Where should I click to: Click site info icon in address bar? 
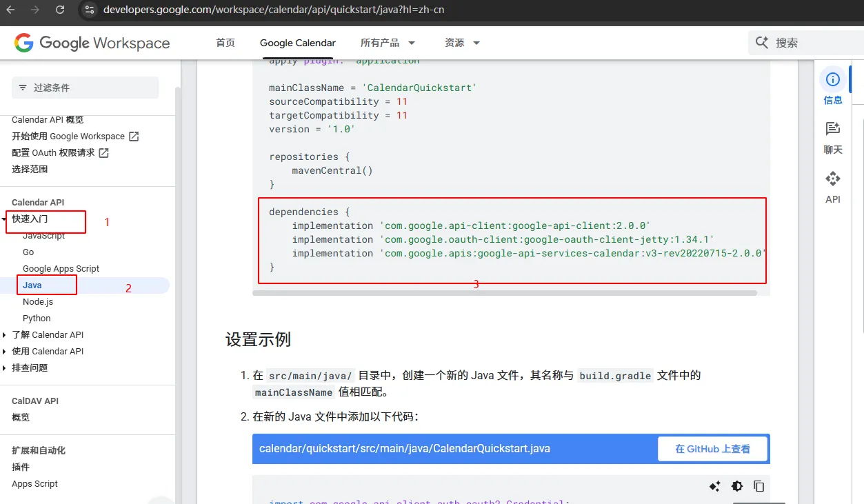click(88, 10)
